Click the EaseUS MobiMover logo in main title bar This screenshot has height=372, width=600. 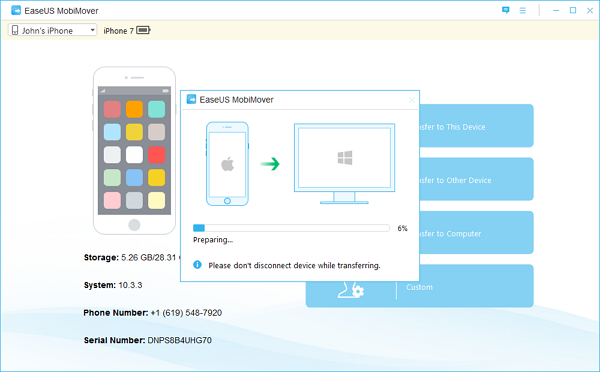point(16,10)
